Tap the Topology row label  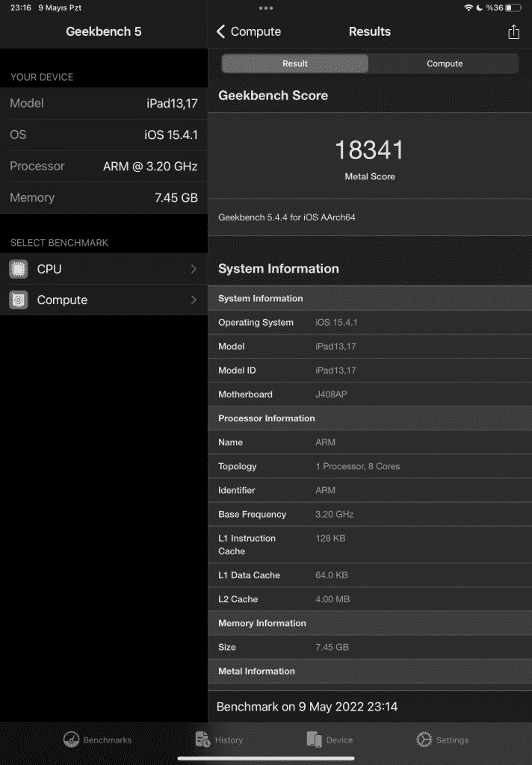(237, 466)
